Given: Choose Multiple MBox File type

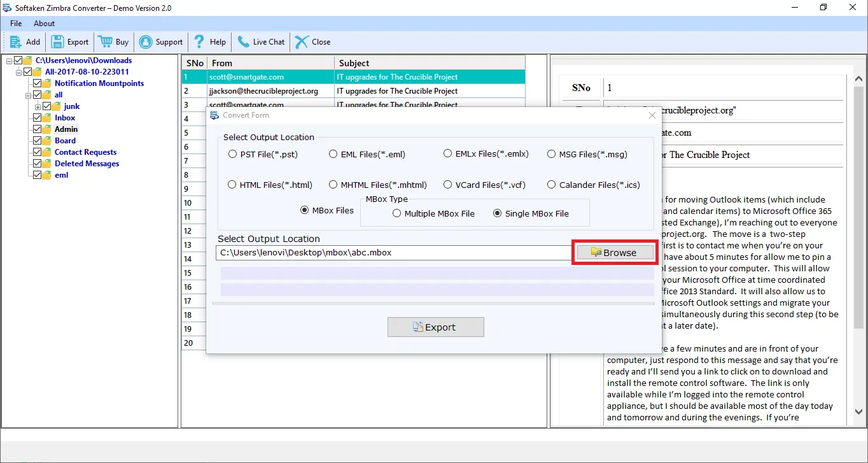Looking at the screenshot, I should tap(396, 213).
